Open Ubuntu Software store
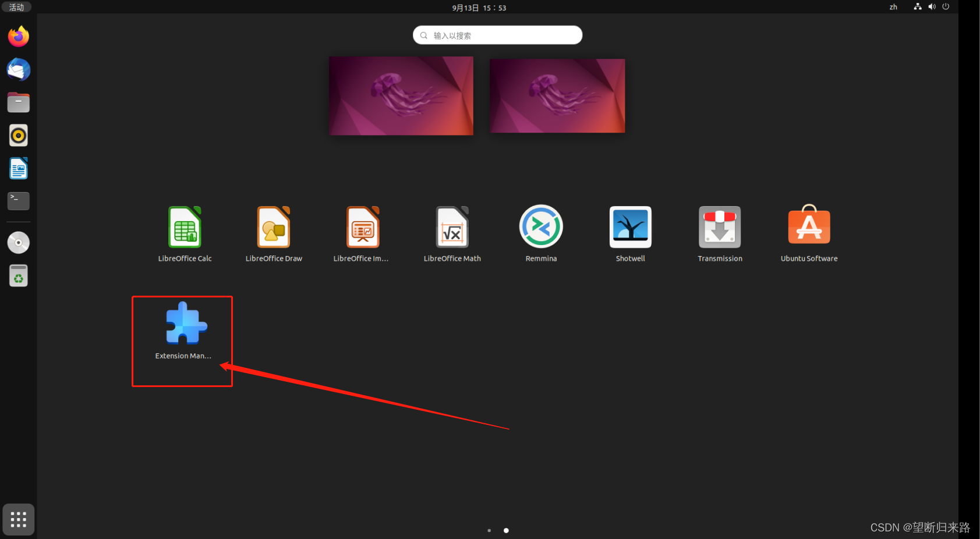The image size is (980, 539). [x=809, y=234]
